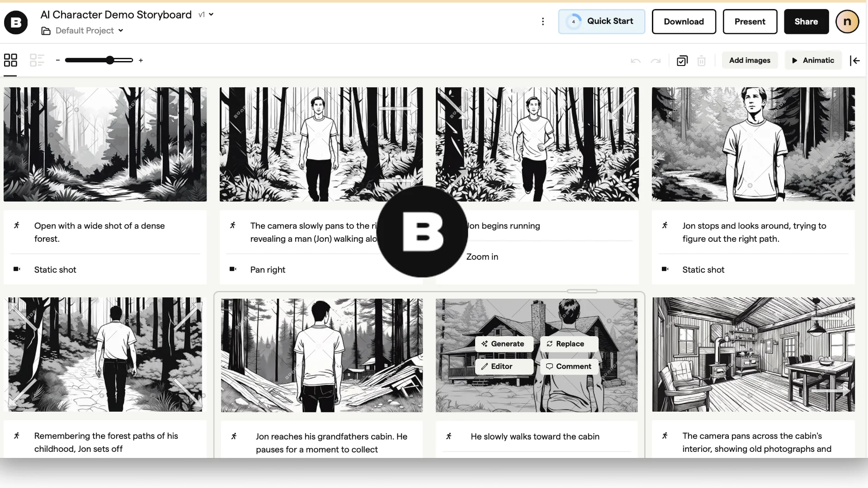
Task: Select the dense forest wide shot thumbnail
Action: [105, 144]
